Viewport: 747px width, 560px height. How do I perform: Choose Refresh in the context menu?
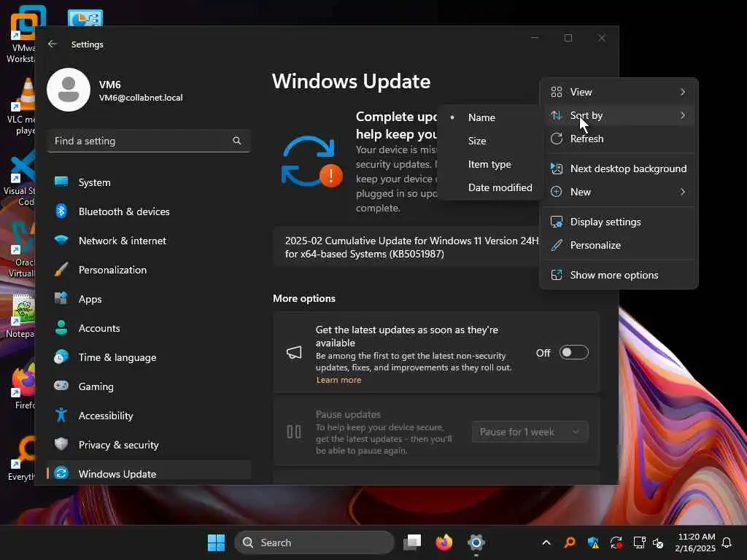click(x=619, y=139)
